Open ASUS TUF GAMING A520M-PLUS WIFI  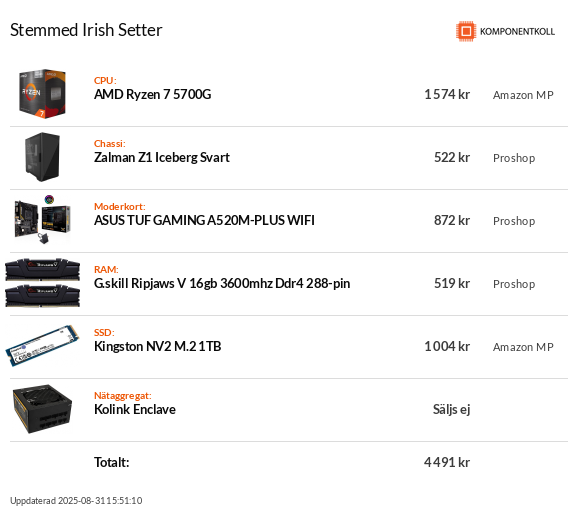click(204, 220)
